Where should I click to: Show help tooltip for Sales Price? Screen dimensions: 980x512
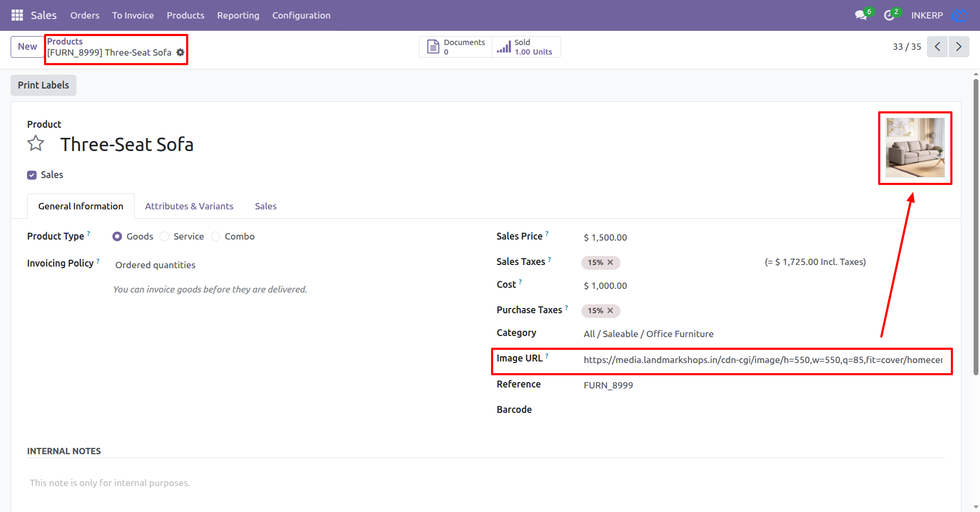point(547,233)
